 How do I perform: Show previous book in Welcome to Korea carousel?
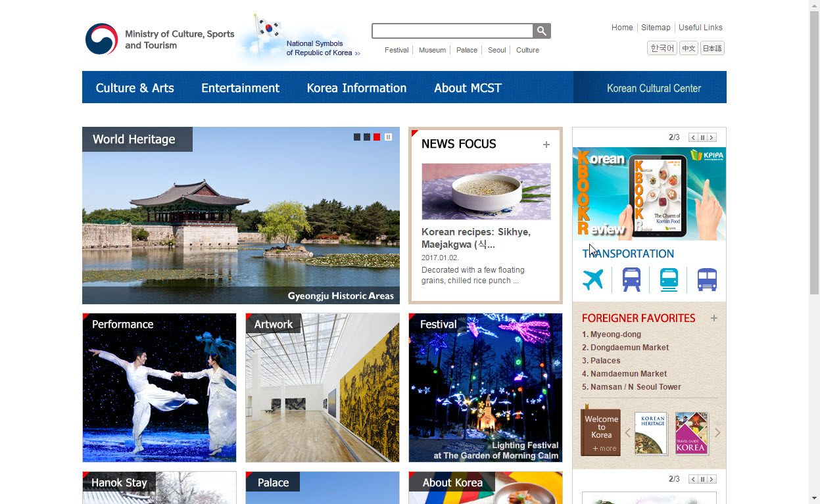point(627,433)
